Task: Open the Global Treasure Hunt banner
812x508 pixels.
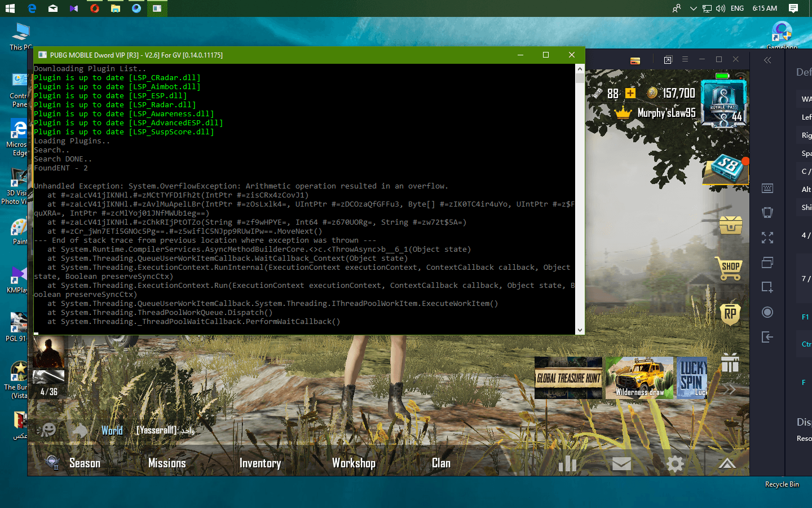Action: tap(568, 378)
